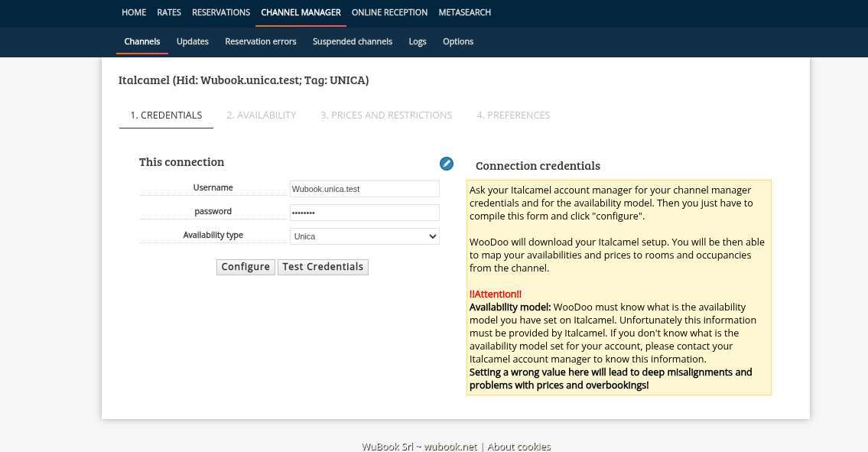This screenshot has height=452, width=868.
Task: Open the Reservation errors sub-tab
Action: pyautogui.click(x=261, y=41)
